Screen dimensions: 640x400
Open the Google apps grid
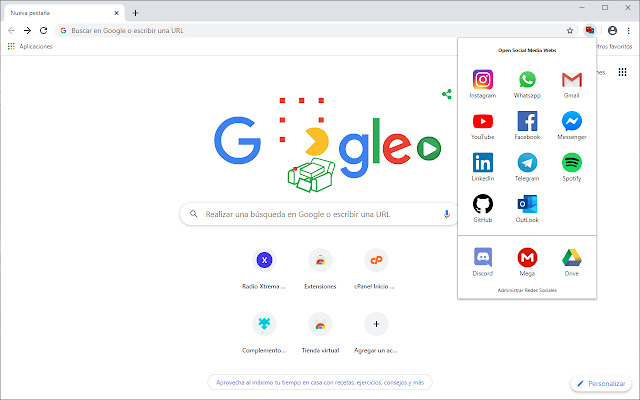[x=622, y=72]
